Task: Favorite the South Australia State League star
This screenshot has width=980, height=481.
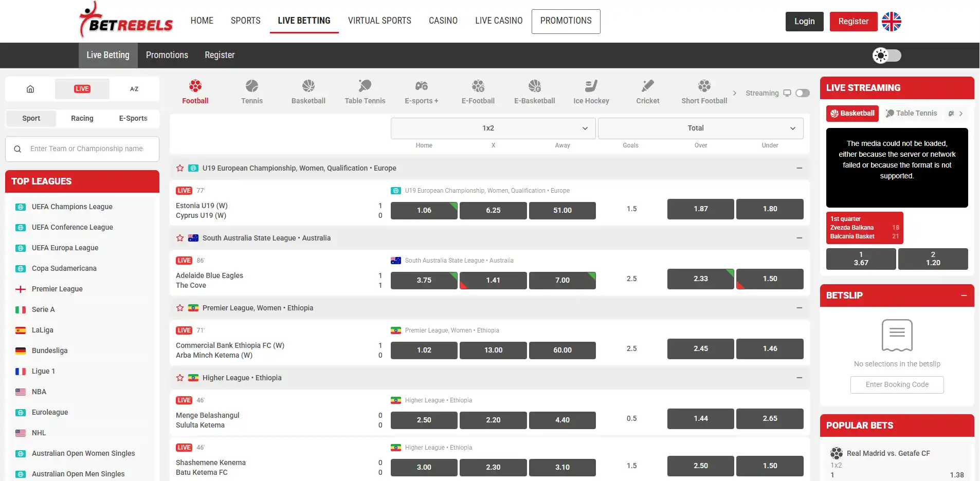Action: [180, 238]
